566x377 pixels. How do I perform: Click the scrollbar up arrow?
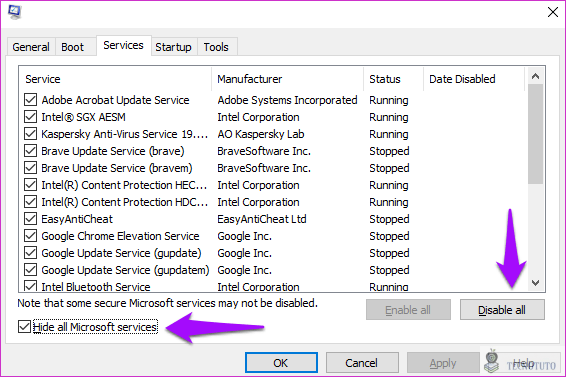coord(535,76)
